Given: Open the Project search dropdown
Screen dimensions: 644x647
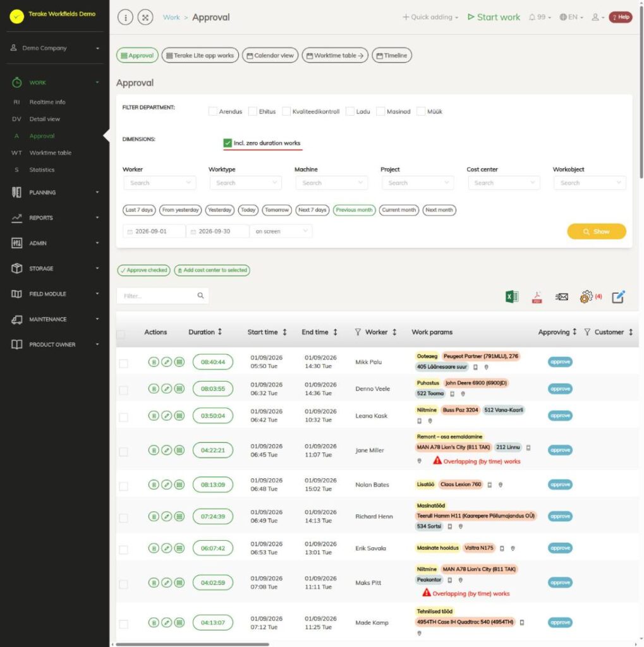Looking at the screenshot, I should pyautogui.click(x=418, y=183).
